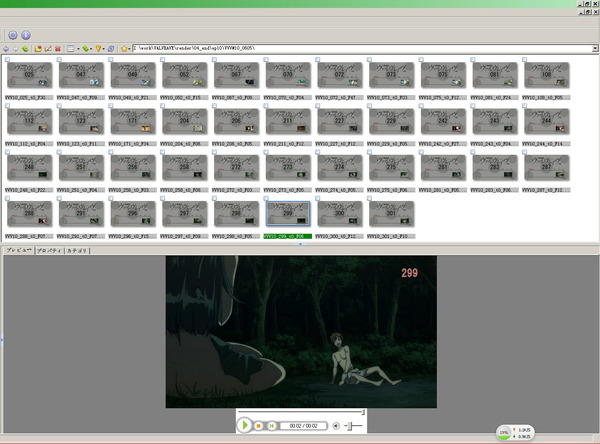The image size is (600, 444).
Task: Open the blue information icon
Action: pos(26,35)
